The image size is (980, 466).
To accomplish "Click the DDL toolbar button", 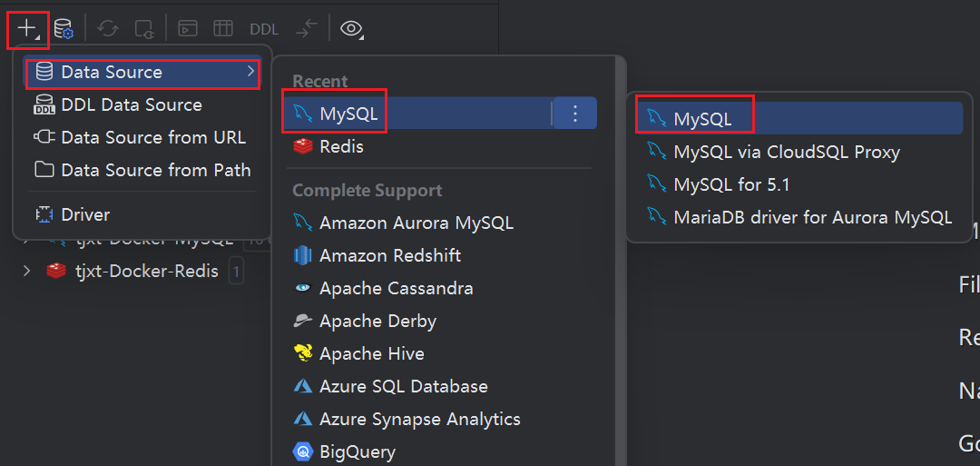I will tap(264, 29).
